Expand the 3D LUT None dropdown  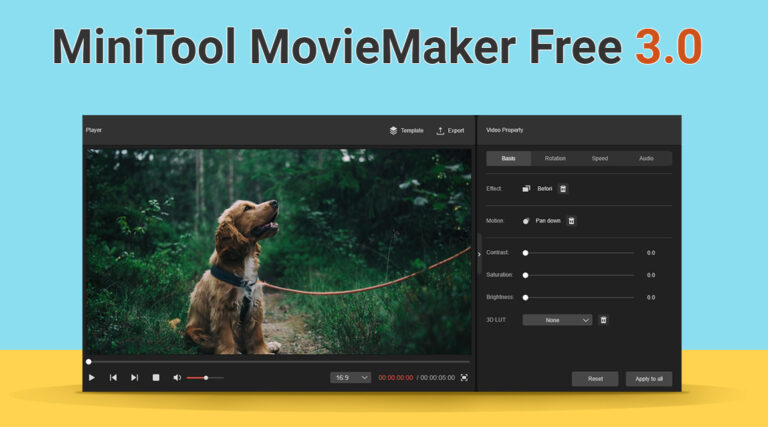[x=557, y=320]
